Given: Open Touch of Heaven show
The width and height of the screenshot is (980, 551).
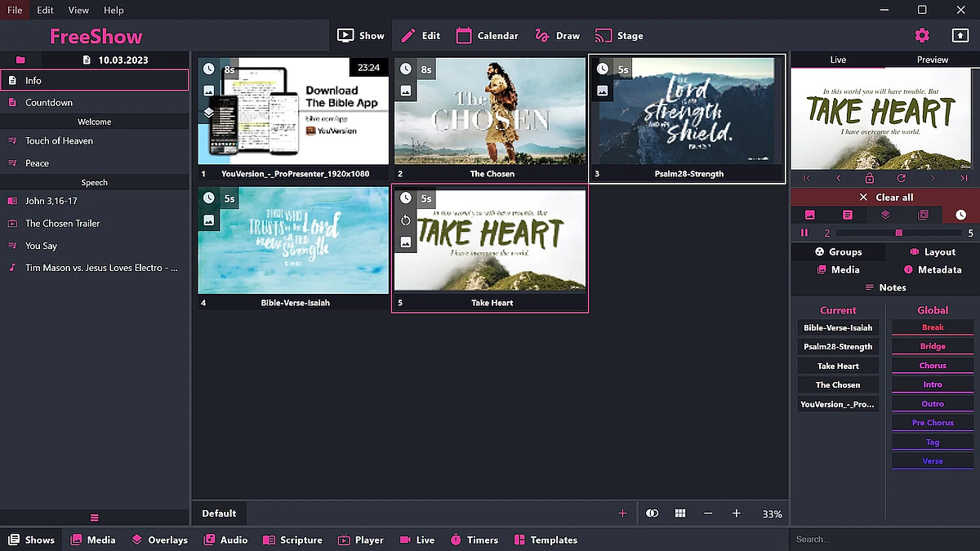Looking at the screenshot, I should 95,141.
